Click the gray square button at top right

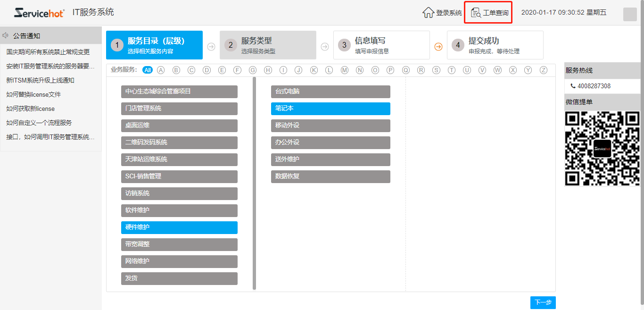[630, 14]
